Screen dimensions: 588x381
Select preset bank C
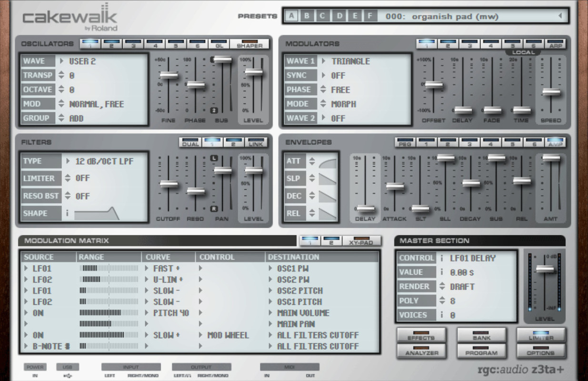click(x=323, y=16)
